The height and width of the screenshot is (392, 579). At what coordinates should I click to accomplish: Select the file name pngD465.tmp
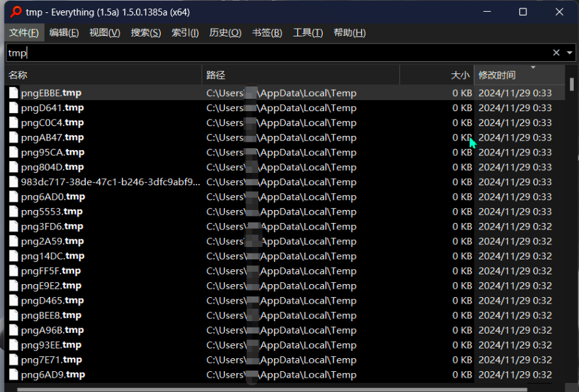tap(53, 300)
